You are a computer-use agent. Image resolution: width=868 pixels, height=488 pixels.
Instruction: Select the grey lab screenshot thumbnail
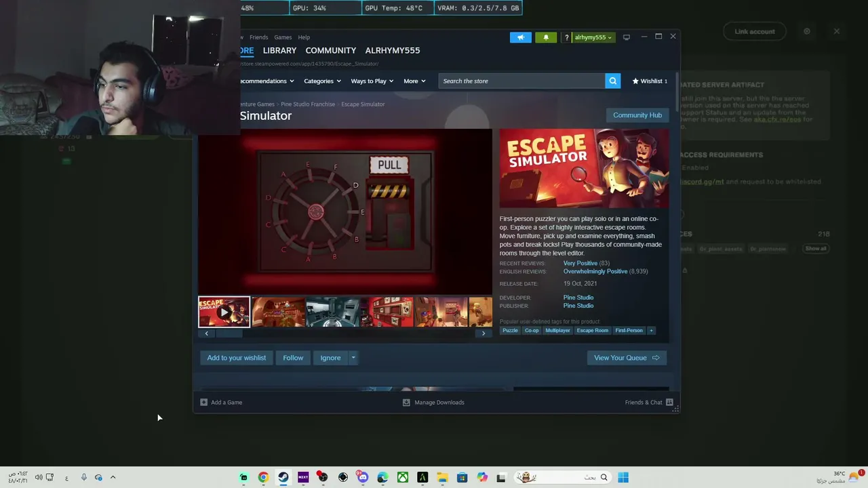[332, 312]
